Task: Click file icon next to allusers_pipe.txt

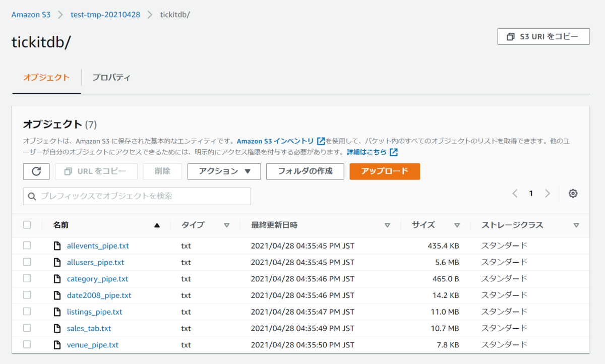Action: click(x=57, y=262)
